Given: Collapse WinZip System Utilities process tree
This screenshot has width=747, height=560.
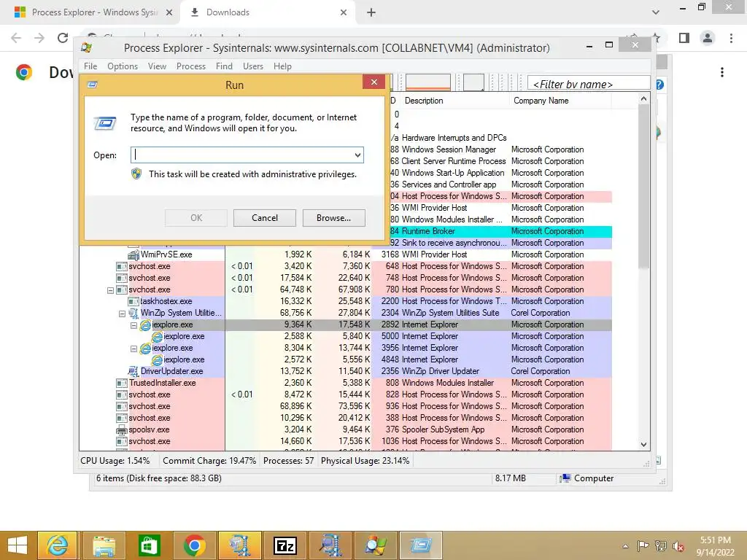Looking at the screenshot, I should click(122, 314).
